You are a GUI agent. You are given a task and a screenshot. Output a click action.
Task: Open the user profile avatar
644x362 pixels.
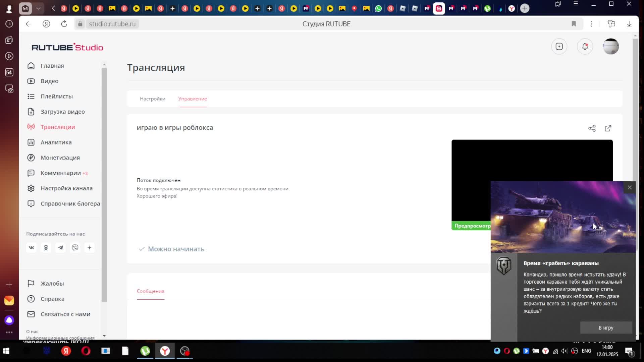610,47
